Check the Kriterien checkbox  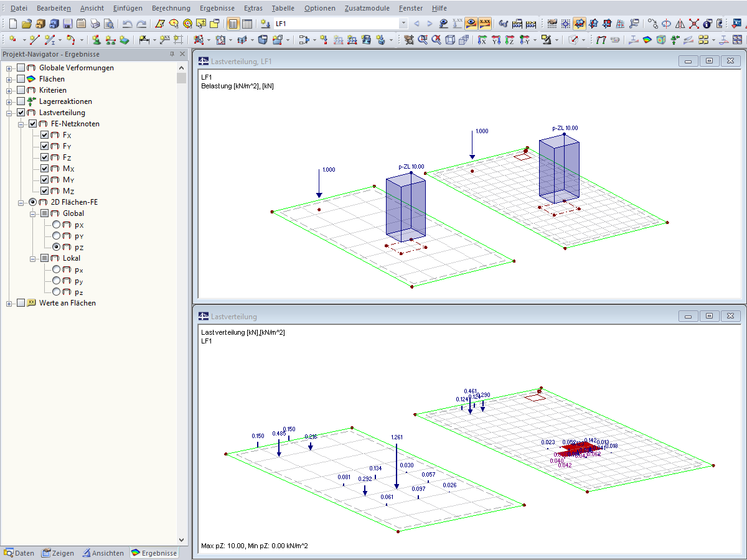21,90
